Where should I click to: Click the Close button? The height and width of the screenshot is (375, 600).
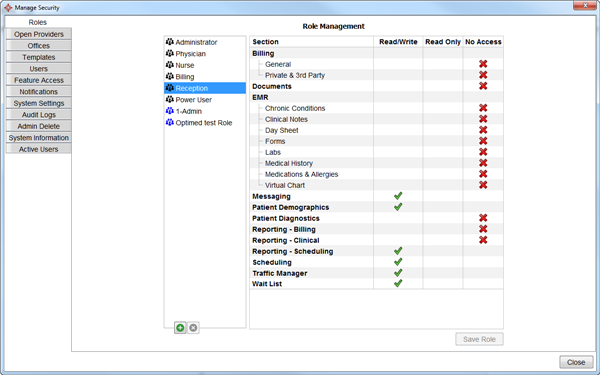click(x=576, y=362)
